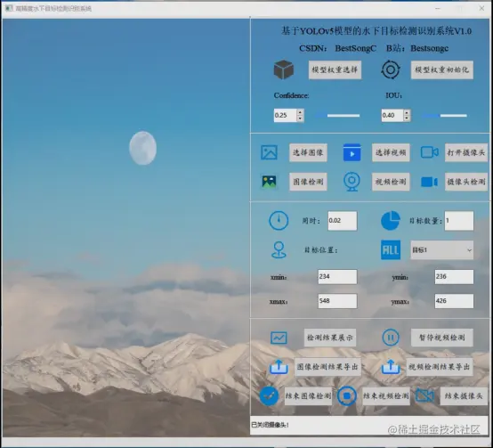Click the upload icon beside 图像检测结果导出
Image resolution: width=493 pixels, height=448 pixels.
point(279,367)
